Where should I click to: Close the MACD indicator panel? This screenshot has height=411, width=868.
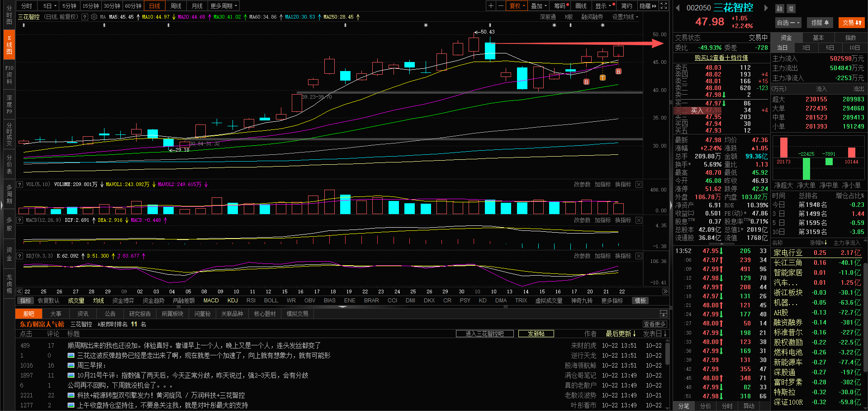639,220
